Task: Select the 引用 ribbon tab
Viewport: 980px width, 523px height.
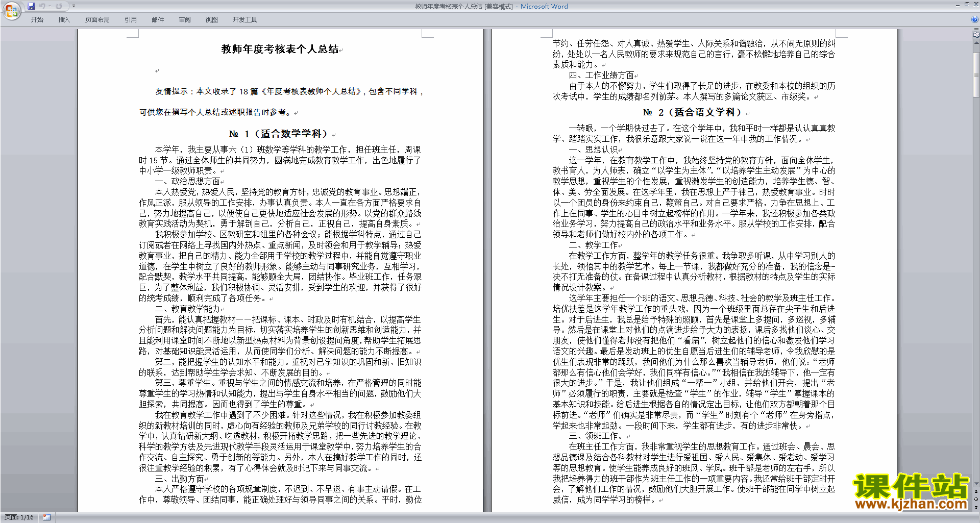Action: coord(130,20)
